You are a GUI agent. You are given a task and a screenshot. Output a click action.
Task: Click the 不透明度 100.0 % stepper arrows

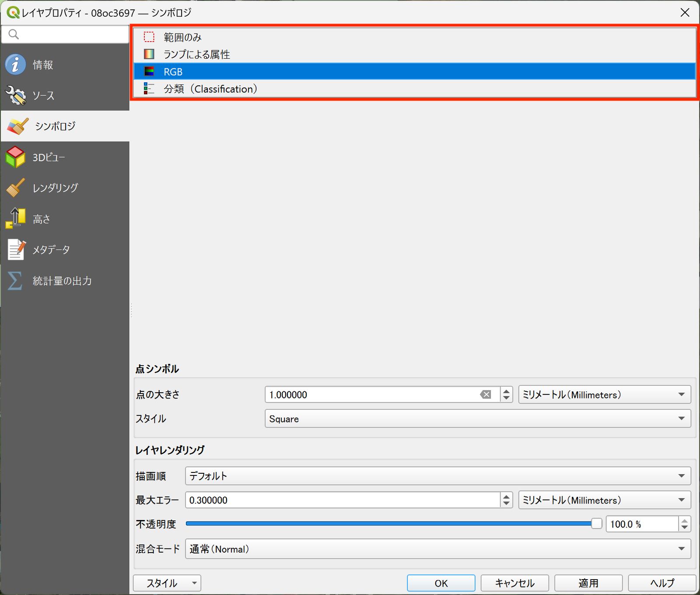tap(685, 524)
